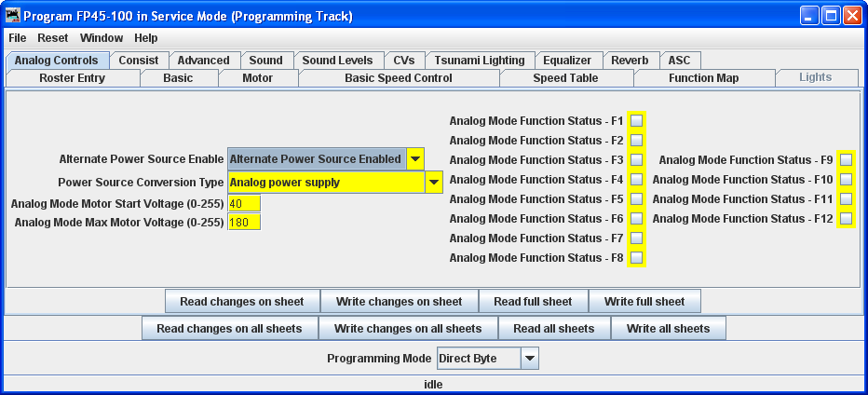Open the Reset menu
868x395 pixels.
(x=53, y=38)
